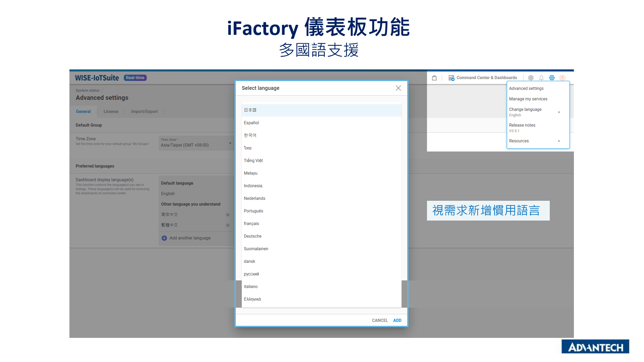Click the Real-time badge
The width and height of the screenshot is (644, 362).
pyautogui.click(x=135, y=78)
